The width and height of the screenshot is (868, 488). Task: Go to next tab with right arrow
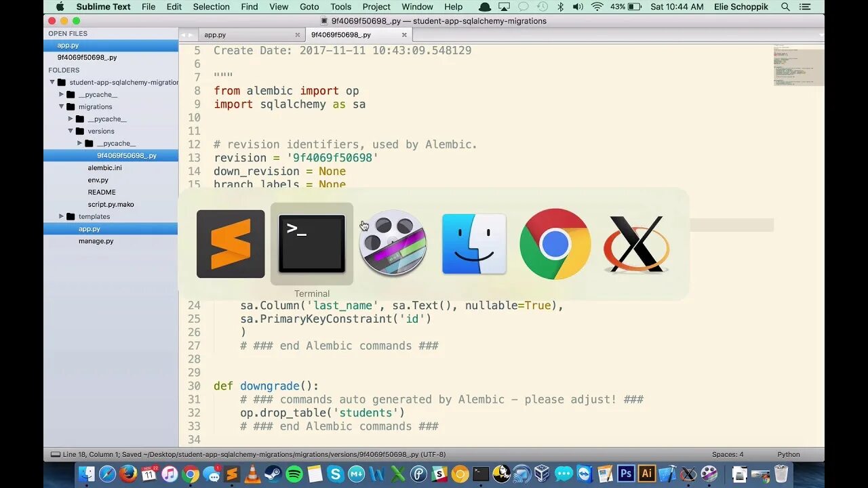pos(192,35)
